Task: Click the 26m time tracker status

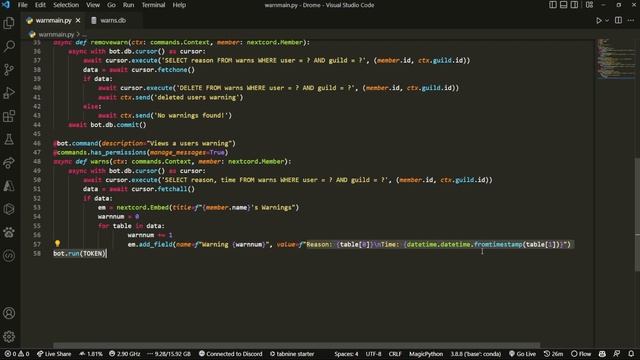Action: pyautogui.click(x=553, y=354)
